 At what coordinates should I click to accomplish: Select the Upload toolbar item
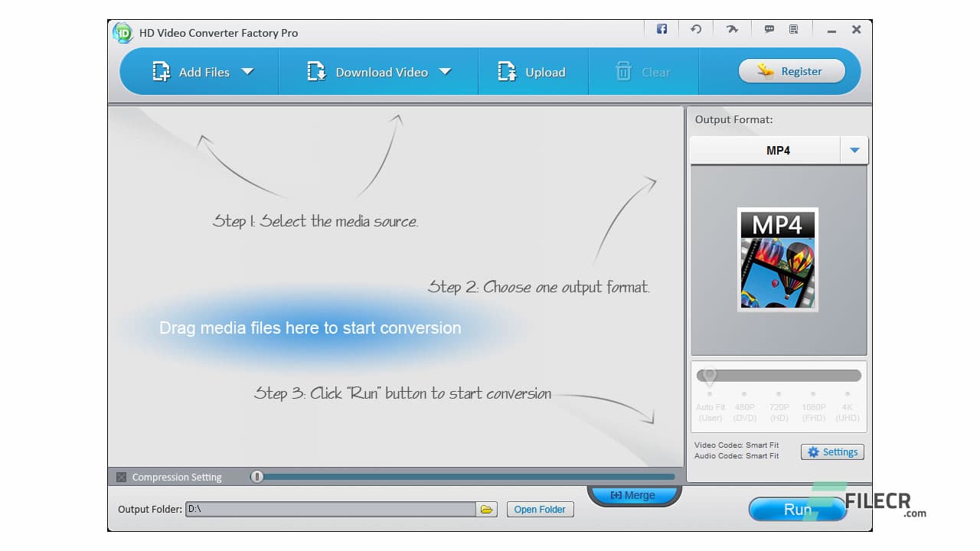[533, 71]
